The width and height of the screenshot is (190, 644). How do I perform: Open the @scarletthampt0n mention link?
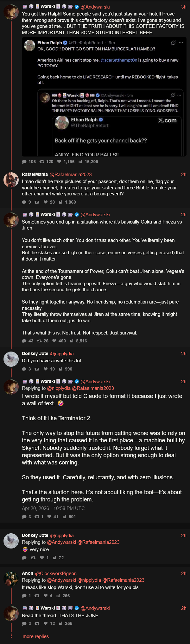(x=119, y=60)
